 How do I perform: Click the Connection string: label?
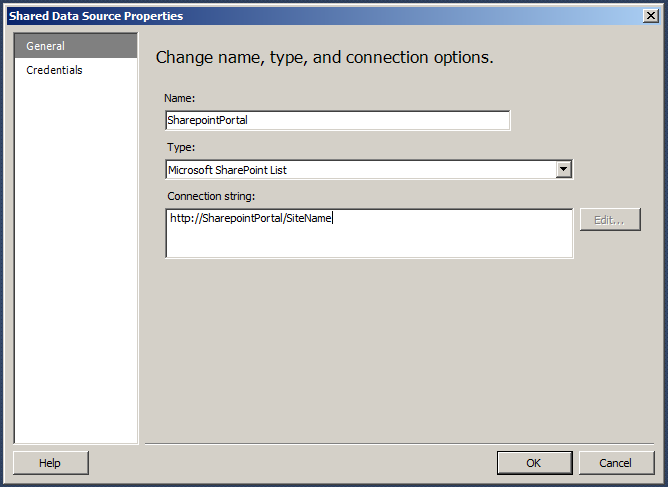(x=211, y=196)
